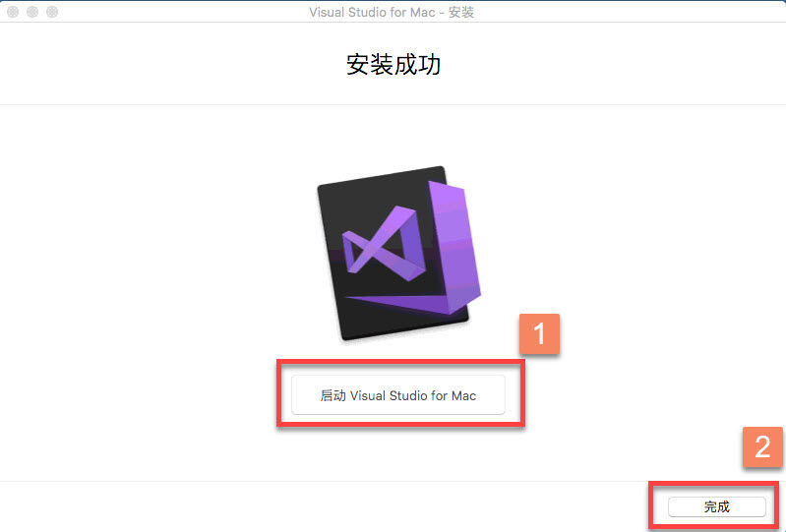The image size is (786, 532).
Task: Click the window title 'Visual Studio for Mac - 安装'
Action: (392, 12)
